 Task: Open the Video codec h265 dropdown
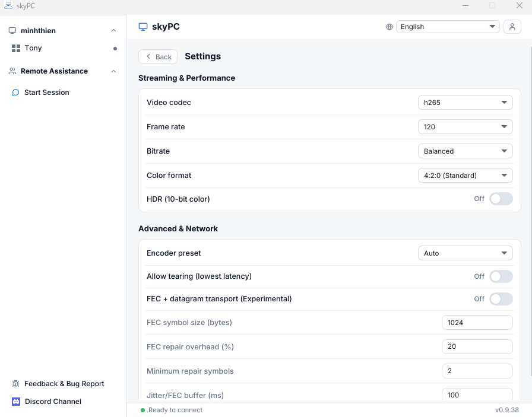coord(465,103)
